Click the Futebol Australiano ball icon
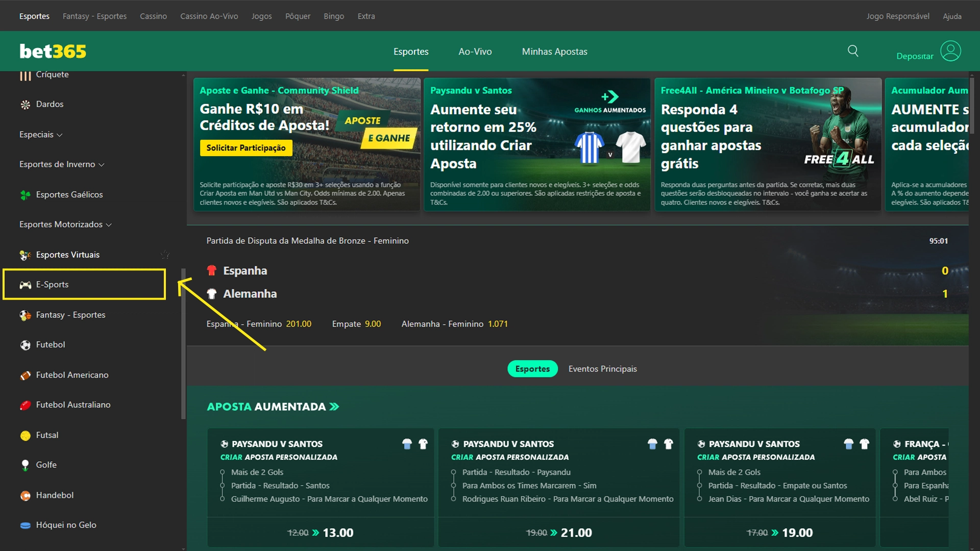980x551 pixels. [x=25, y=405]
